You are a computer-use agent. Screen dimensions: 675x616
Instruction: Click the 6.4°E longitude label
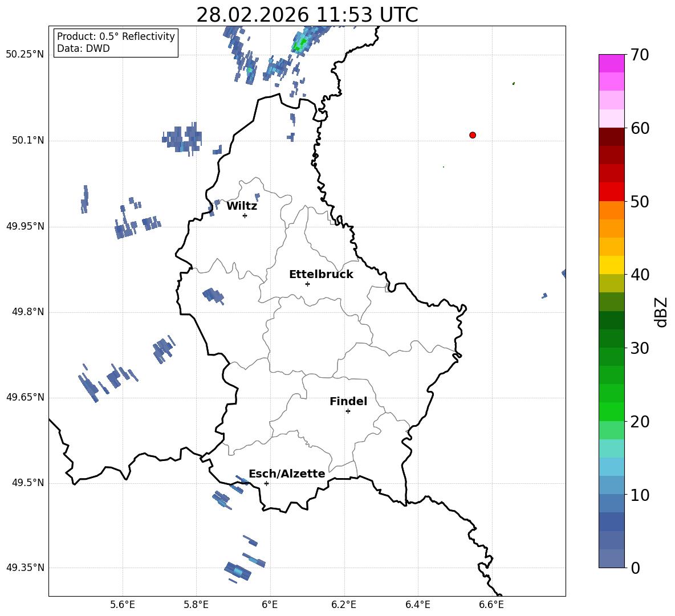pos(417,605)
